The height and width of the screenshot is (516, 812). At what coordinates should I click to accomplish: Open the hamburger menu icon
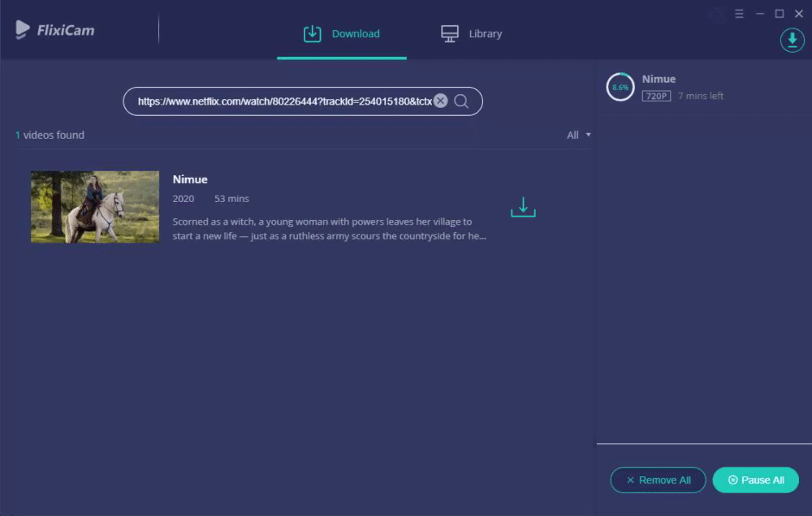tap(739, 14)
